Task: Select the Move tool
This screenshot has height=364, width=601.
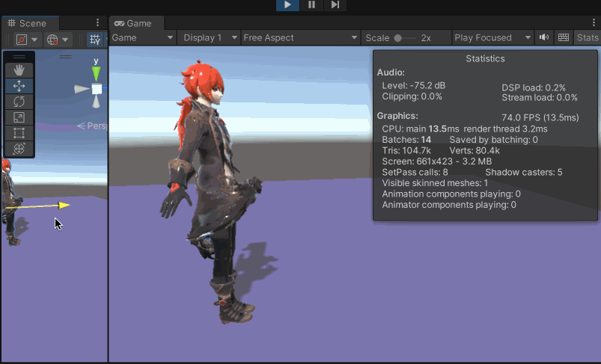Action: pyautogui.click(x=19, y=86)
